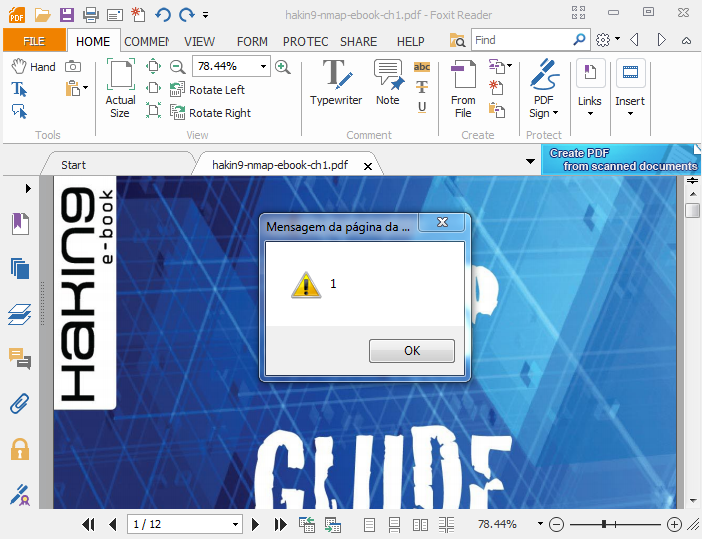
Task: Switch to the PROTECT ribbon tab
Action: tap(305, 41)
